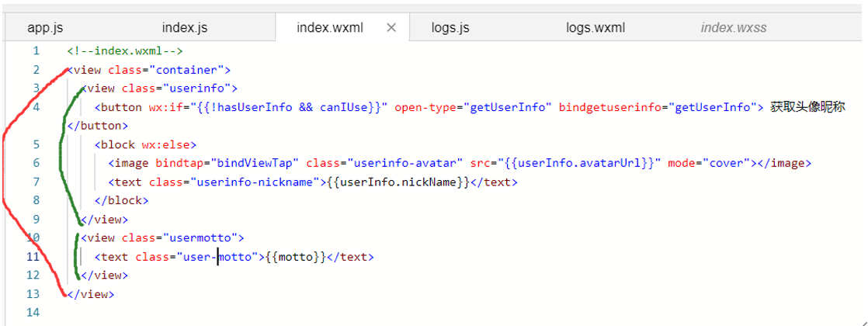
Task: Click the userInfo.nickName binding text
Action: click(398, 182)
